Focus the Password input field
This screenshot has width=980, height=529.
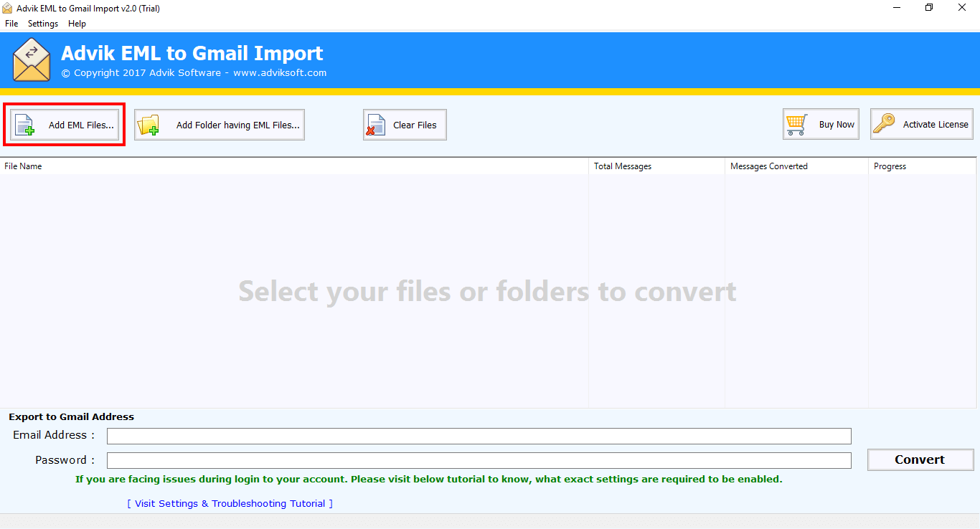point(479,460)
